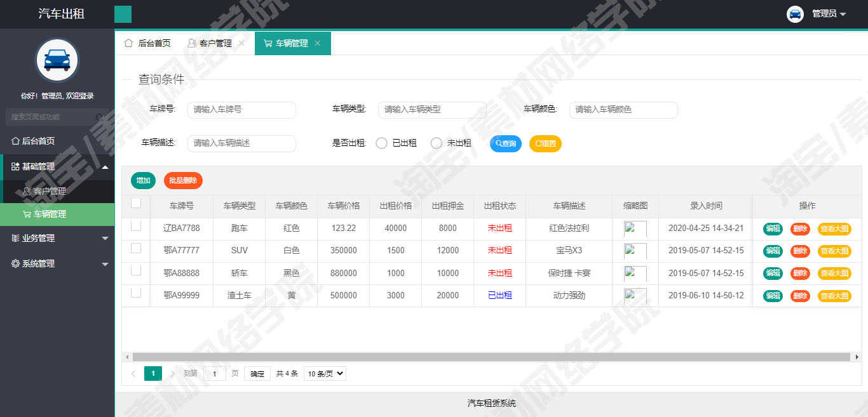Click the sidebar search magnifier icon
This screenshot has height=417, width=868.
(100, 117)
